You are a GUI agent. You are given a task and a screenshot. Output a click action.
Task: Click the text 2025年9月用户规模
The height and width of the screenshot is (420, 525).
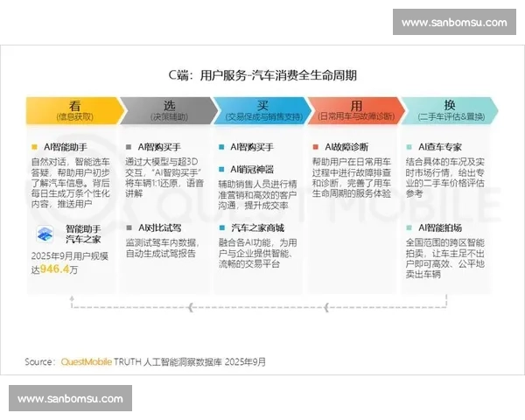click(x=70, y=256)
